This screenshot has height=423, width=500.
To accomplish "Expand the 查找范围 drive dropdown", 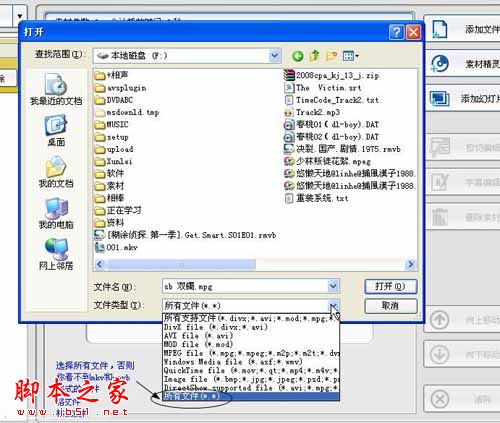I will (x=274, y=56).
